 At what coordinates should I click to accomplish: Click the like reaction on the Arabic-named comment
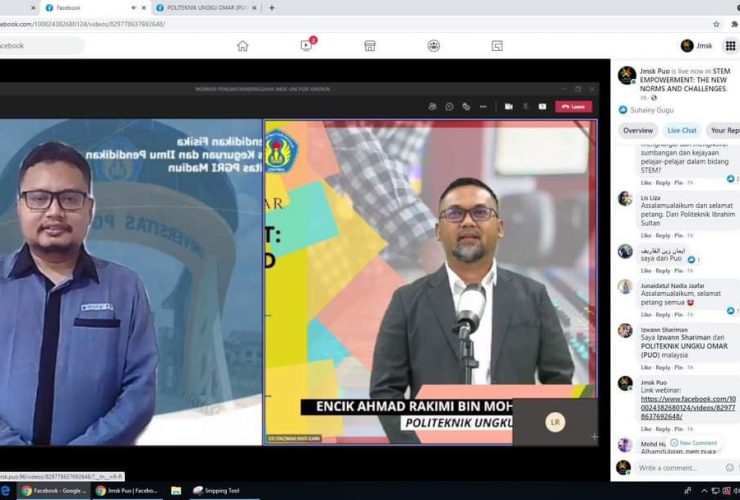coord(691,260)
